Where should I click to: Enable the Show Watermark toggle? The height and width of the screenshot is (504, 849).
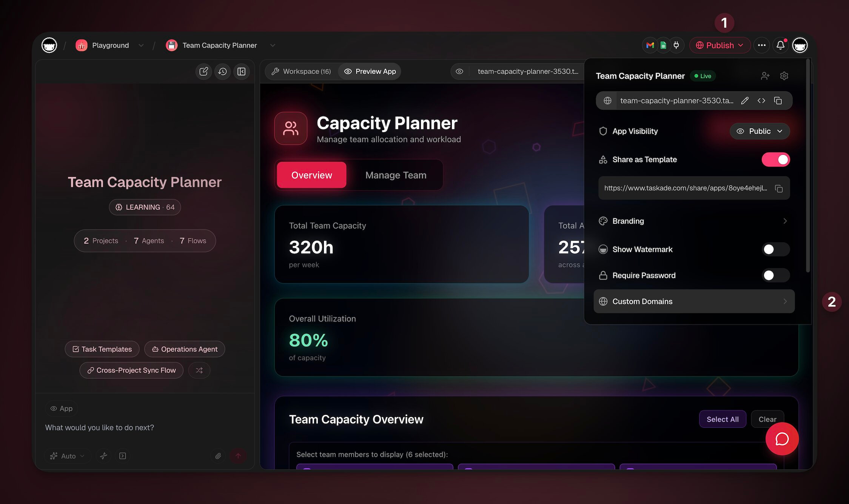[x=775, y=249]
